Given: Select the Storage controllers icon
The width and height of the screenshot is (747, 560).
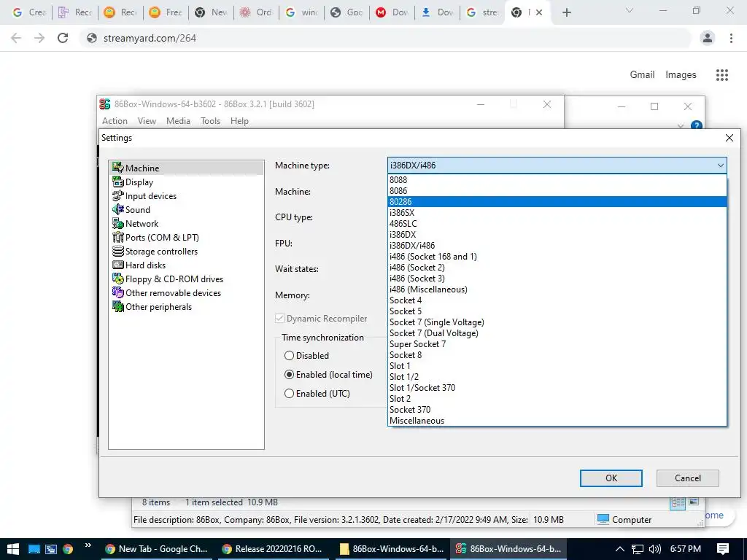Looking at the screenshot, I should pos(117,251).
